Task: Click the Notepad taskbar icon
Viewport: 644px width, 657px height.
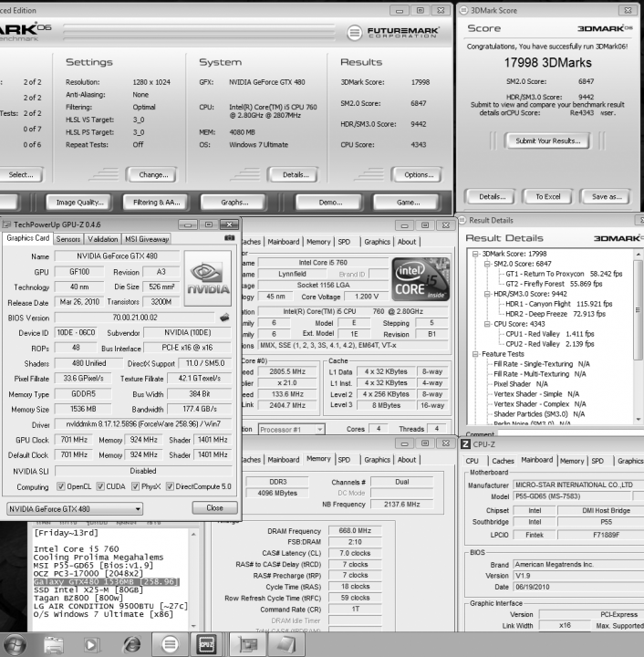Action: point(286,644)
